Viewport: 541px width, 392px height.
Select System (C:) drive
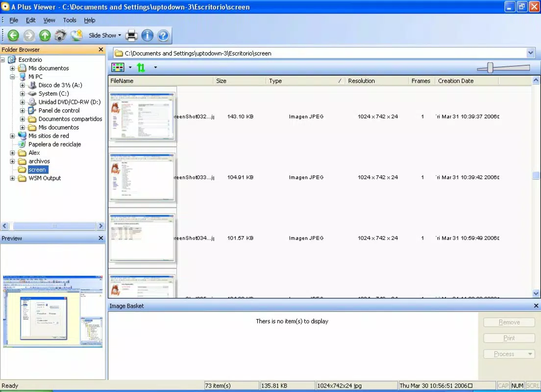click(x=53, y=94)
